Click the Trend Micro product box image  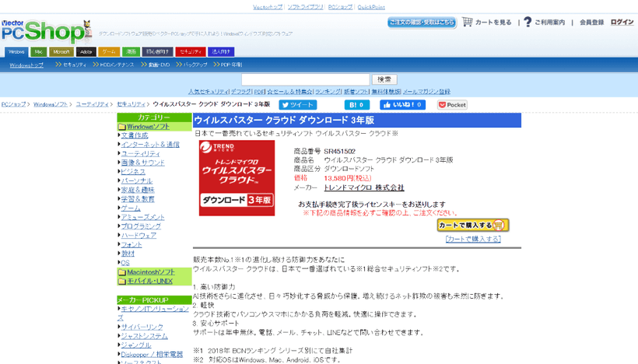pyautogui.click(x=237, y=178)
